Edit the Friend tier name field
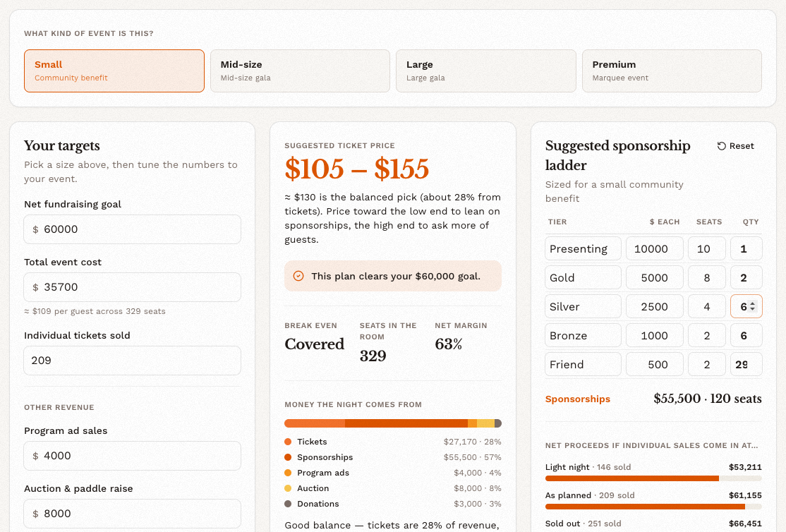The width and height of the screenshot is (786, 532). pyautogui.click(x=583, y=365)
